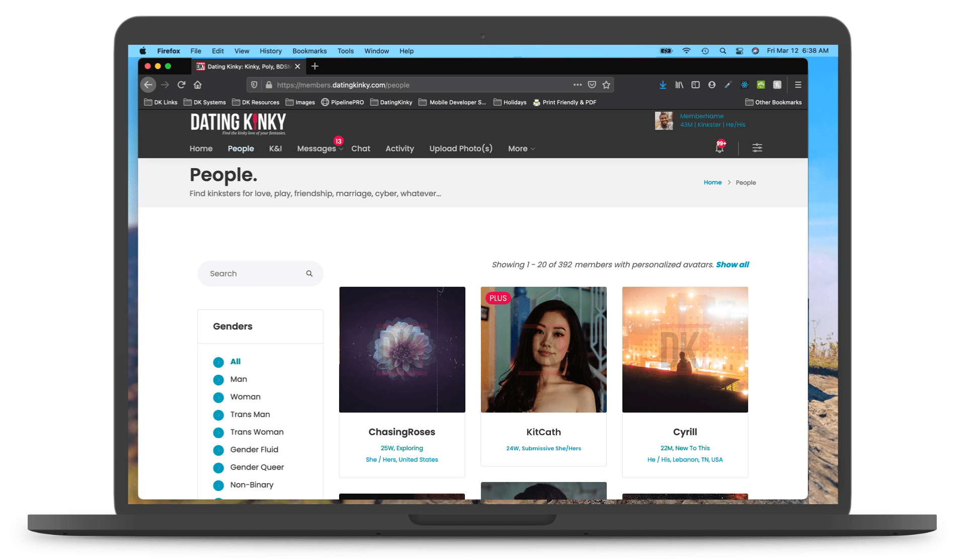The width and height of the screenshot is (966, 560).
Task: Click the search magnifier icon
Action: (309, 274)
